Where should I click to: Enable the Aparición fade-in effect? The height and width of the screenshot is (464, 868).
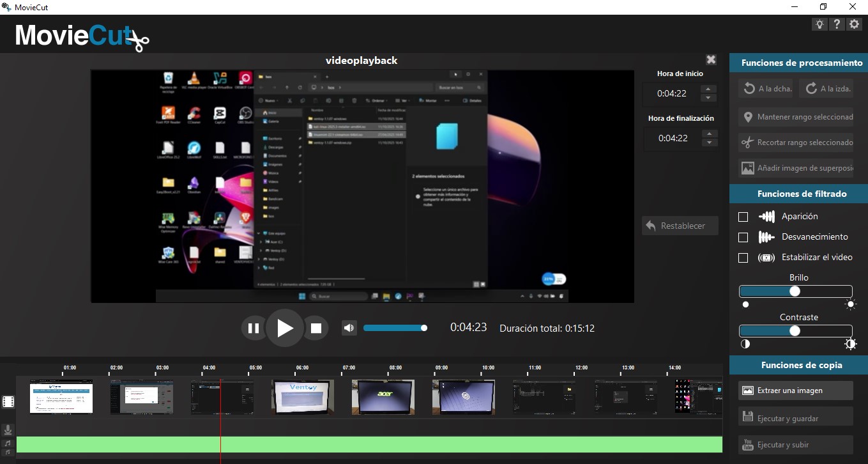(743, 217)
